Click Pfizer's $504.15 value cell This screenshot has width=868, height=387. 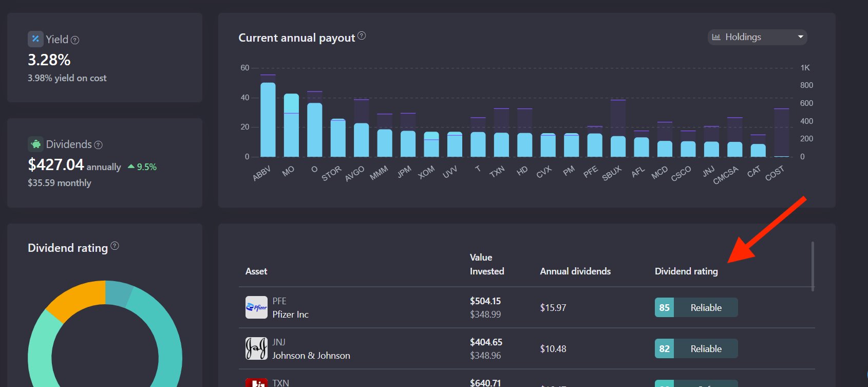point(485,301)
